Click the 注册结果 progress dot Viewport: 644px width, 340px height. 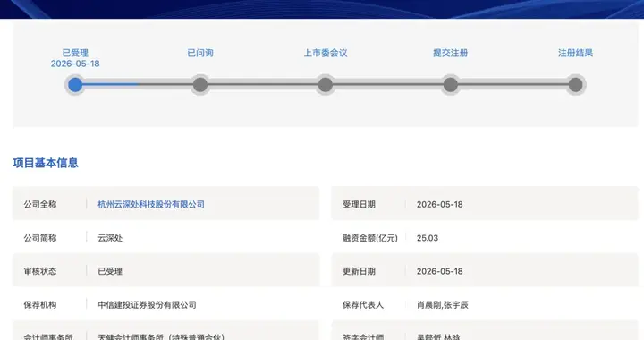coord(575,85)
